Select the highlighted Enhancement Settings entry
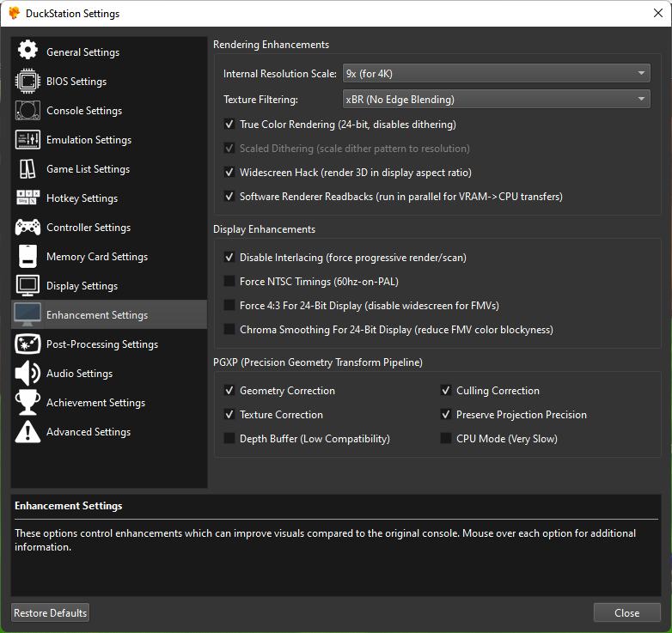672x633 pixels. pyautogui.click(x=109, y=314)
